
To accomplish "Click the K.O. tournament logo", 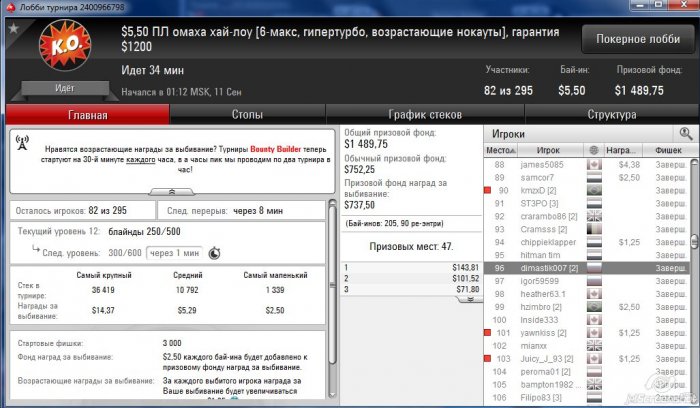I will [65, 45].
